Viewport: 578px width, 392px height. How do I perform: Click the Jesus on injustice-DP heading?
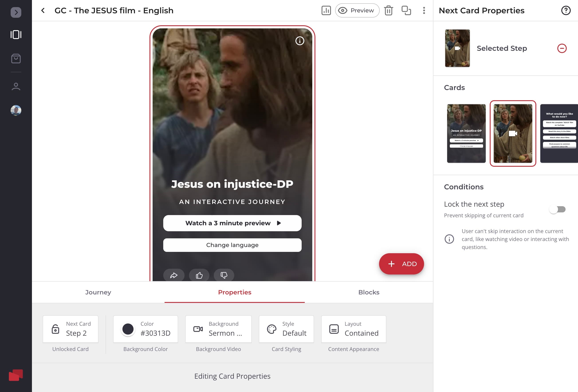coord(232,184)
